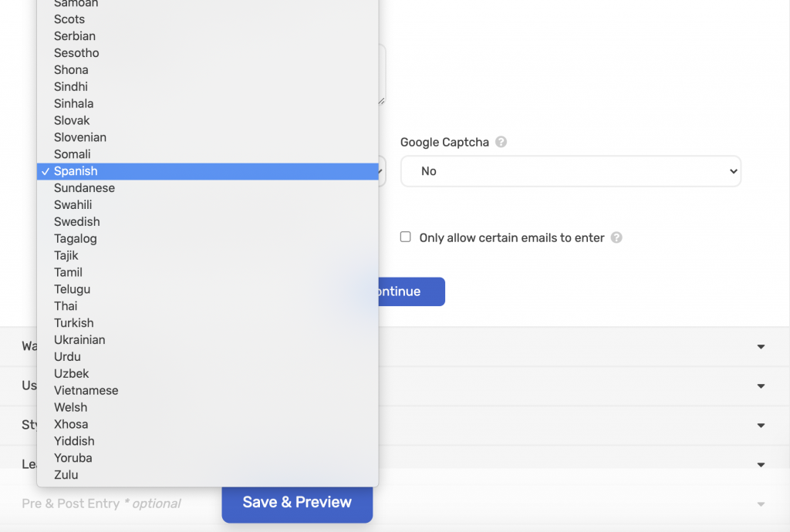Pick Serbian from the language list
Viewport: 790px width, 532px height.
point(75,36)
